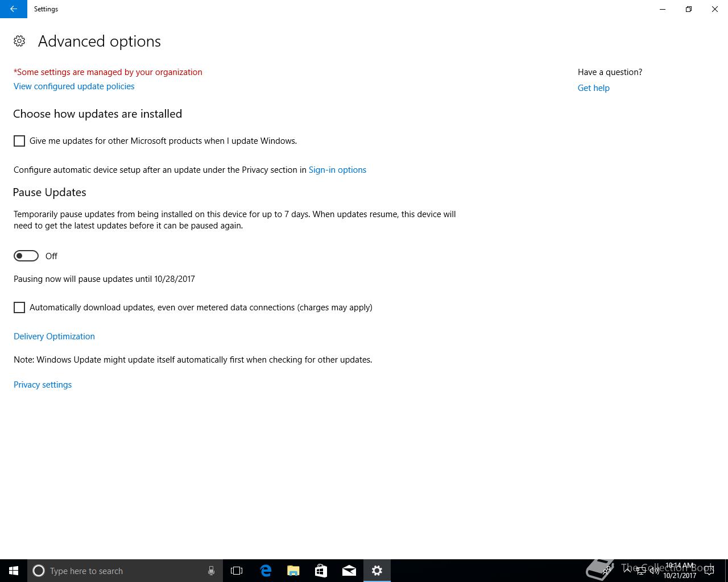Screen dimensions: 728x582
Task: Click the 'Choose how updates are installed' heading
Action: pyautogui.click(x=98, y=114)
